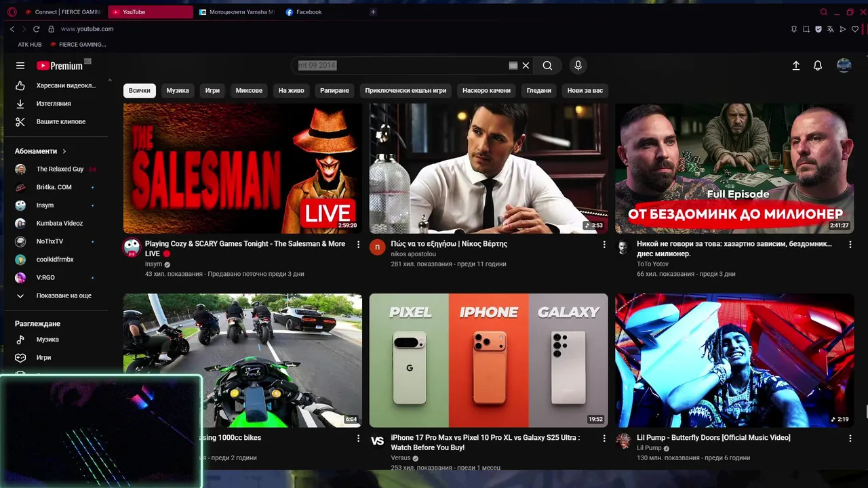
Task: Open the account avatar menu
Action: [x=844, y=66]
